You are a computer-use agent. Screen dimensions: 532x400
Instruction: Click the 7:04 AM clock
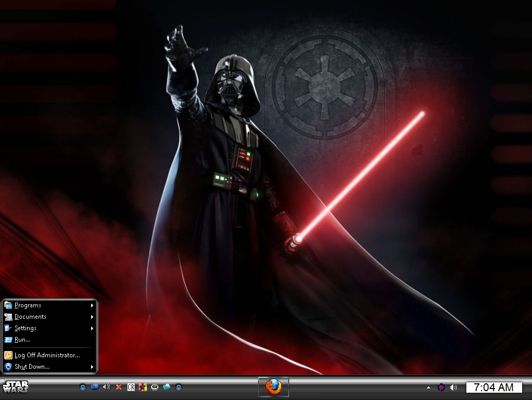(x=494, y=387)
